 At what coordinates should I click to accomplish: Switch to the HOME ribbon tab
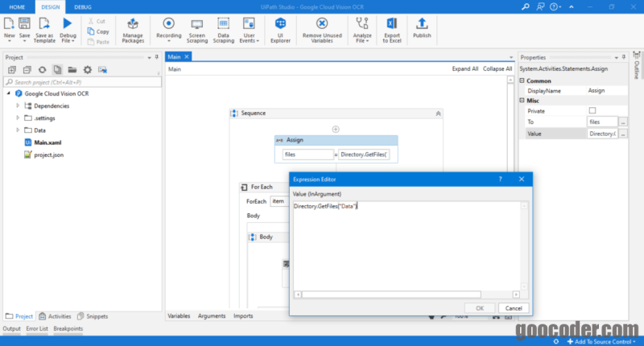[x=17, y=7]
